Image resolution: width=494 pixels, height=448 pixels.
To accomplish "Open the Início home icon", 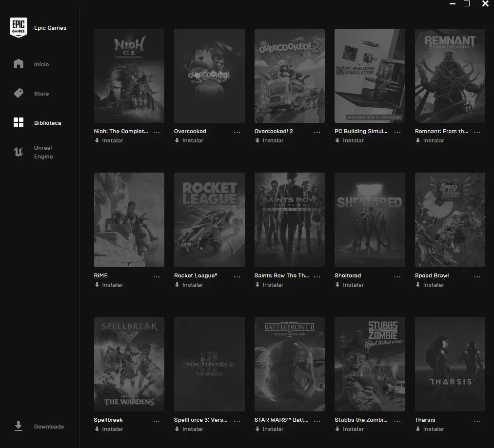I will (18, 64).
